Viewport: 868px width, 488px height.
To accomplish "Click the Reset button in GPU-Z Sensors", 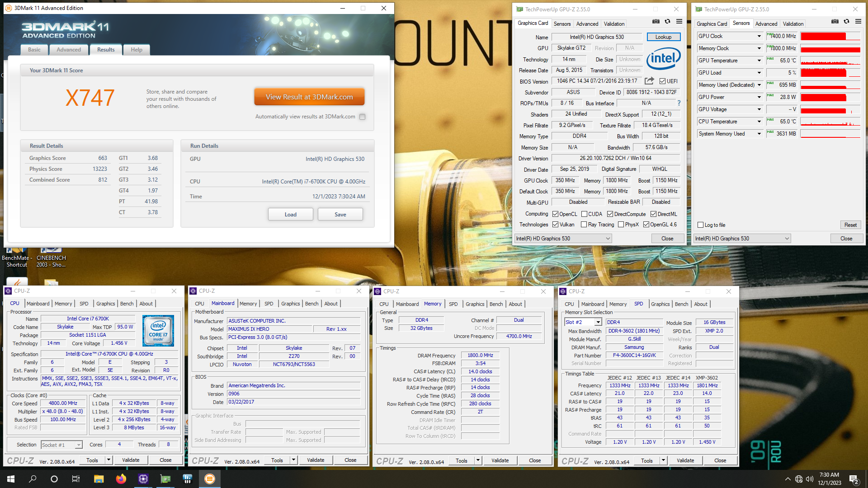I will pos(850,225).
